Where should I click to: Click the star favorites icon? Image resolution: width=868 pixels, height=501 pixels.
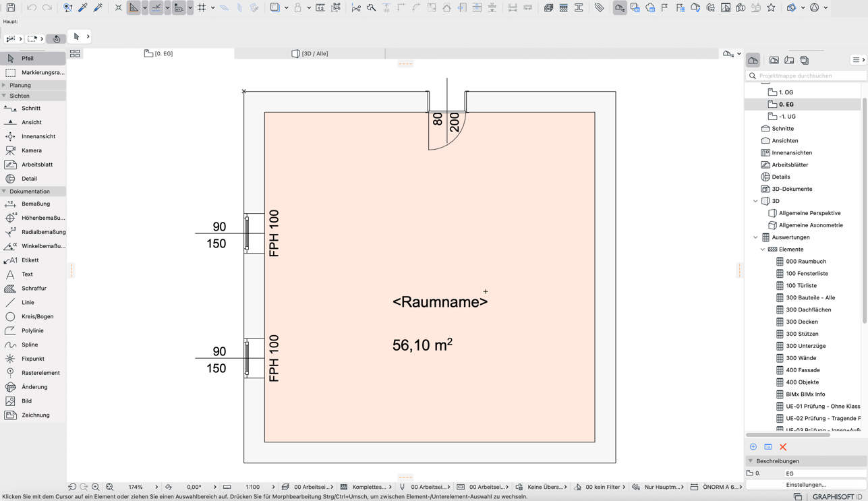click(771, 8)
